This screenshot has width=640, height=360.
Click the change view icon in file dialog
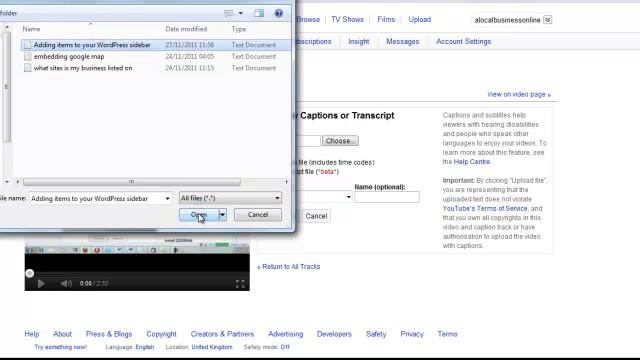tap(229, 13)
